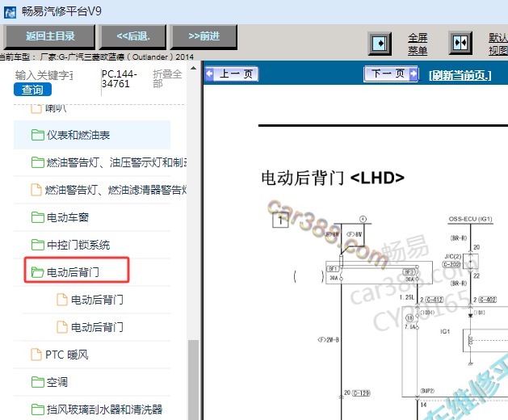The height and width of the screenshot is (420, 508).
Task: Click the 电动后背门 <LHD> diagram title
Action: tap(333, 178)
